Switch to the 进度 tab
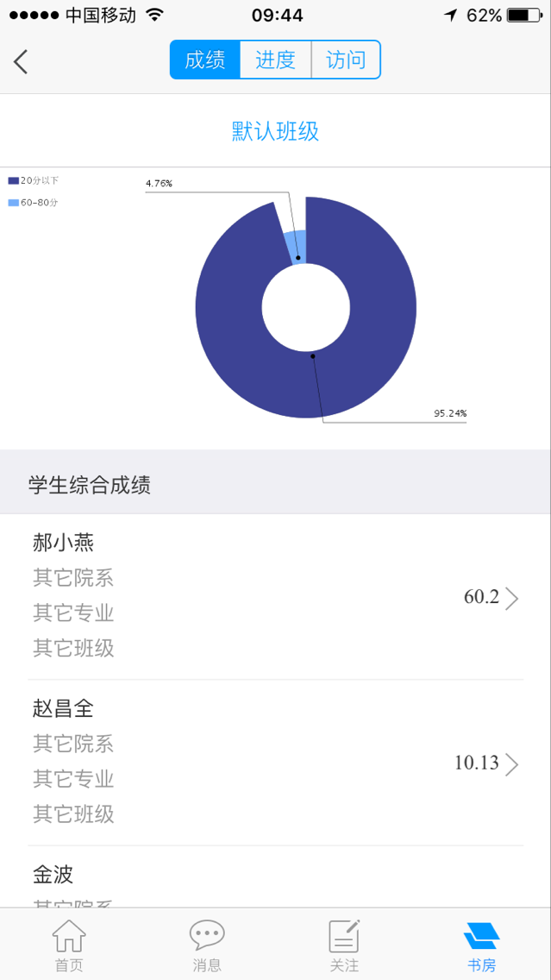Screen dimensions: 551x980 (x=275, y=60)
